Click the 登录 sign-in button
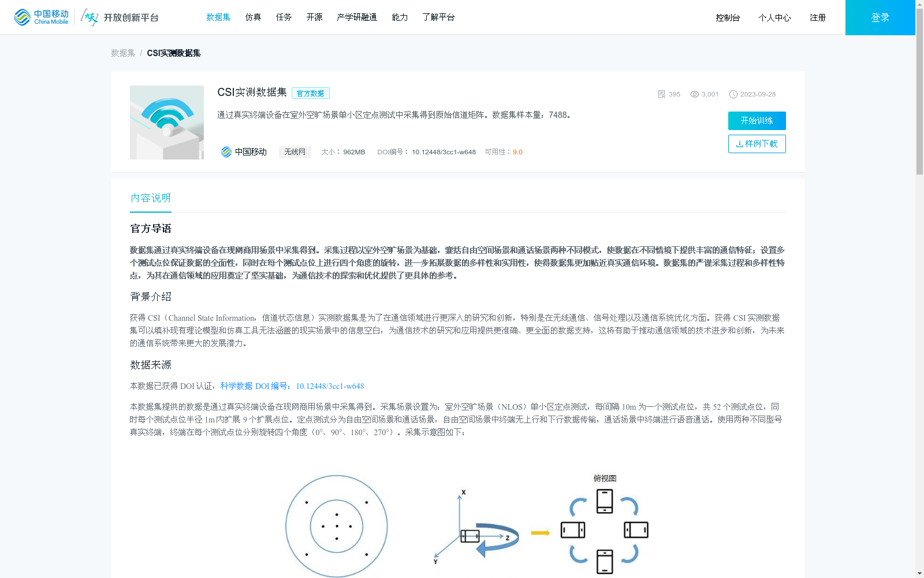This screenshot has height=578, width=924. point(880,17)
